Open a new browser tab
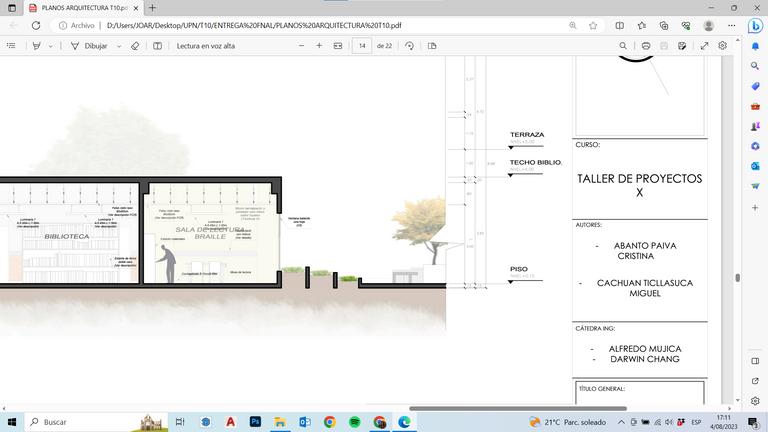The image size is (768, 432). tap(153, 8)
